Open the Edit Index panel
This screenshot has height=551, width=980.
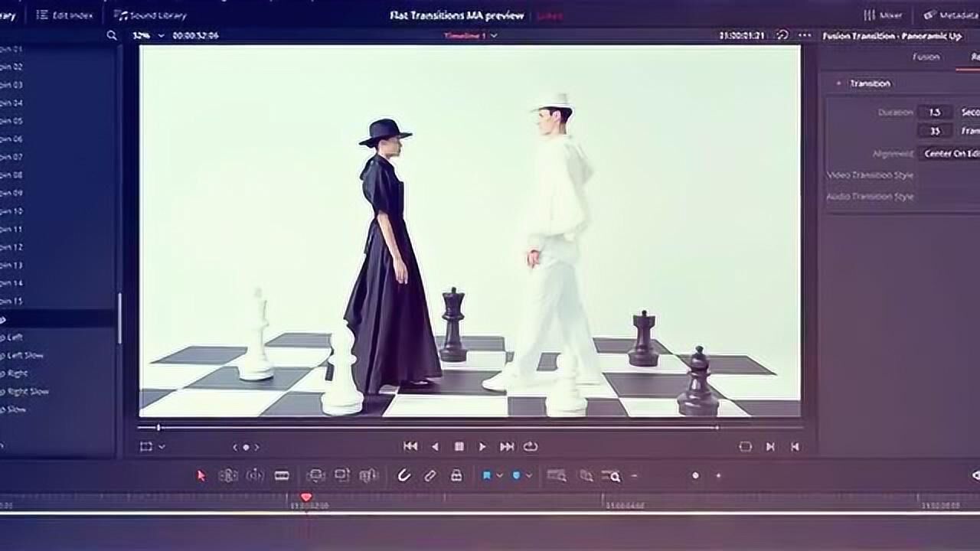point(64,15)
